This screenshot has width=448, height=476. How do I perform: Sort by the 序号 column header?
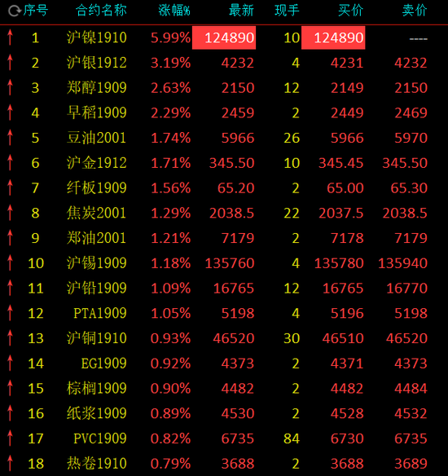pos(36,11)
